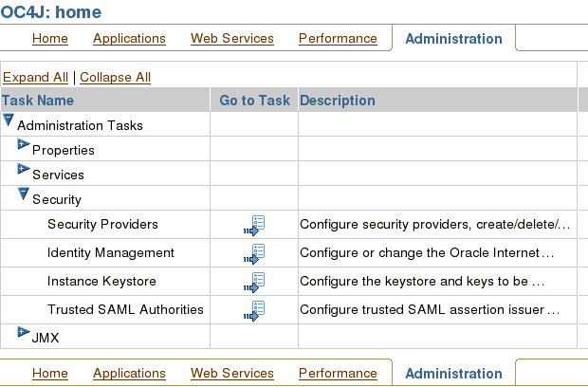Expand the JMX node
The height and width of the screenshot is (387, 588).
pyautogui.click(x=24, y=332)
